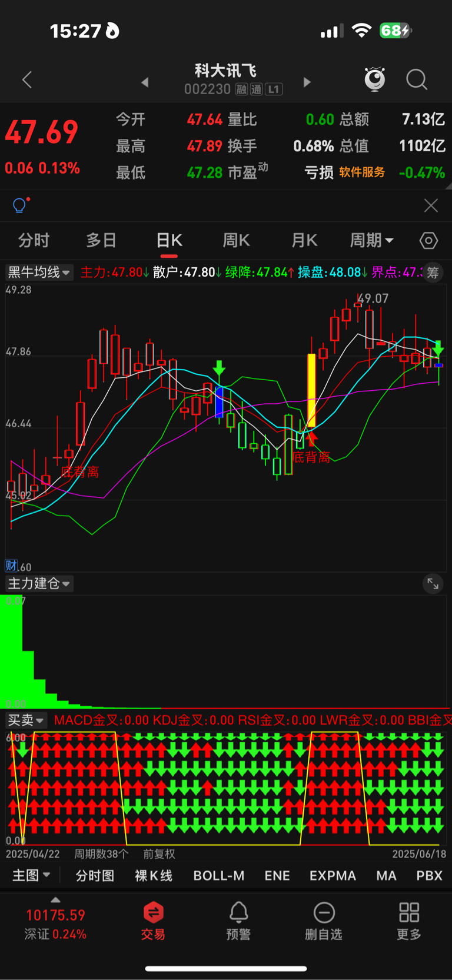
Task: Switch to 分时 tab
Action: pos(34,240)
